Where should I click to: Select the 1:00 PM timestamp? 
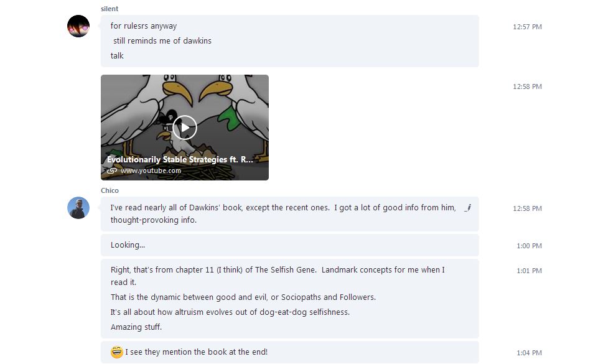pyautogui.click(x=529, y=246)
